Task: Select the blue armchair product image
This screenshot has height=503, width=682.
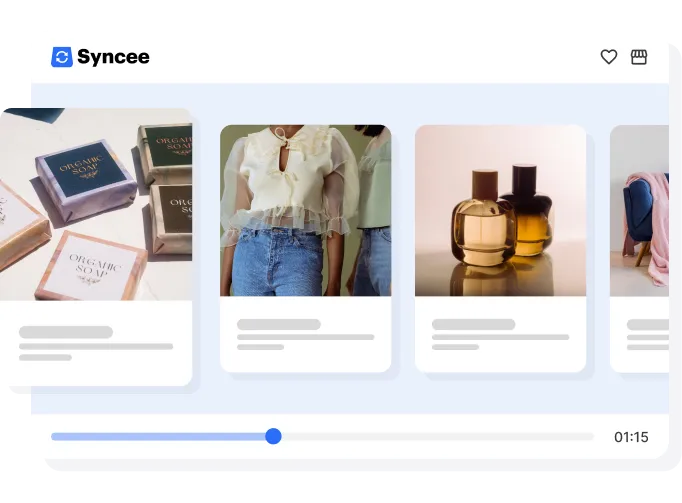Action: pyautogui.click(x=639, y=211)
